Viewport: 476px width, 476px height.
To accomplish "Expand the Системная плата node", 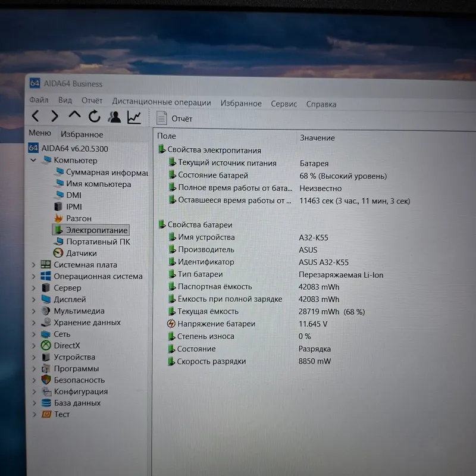I will point(34,265).
